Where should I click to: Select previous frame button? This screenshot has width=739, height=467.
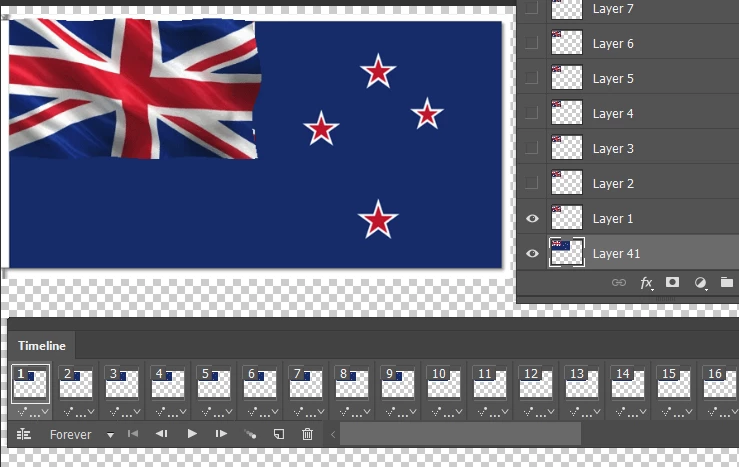(x=162, y=434)
